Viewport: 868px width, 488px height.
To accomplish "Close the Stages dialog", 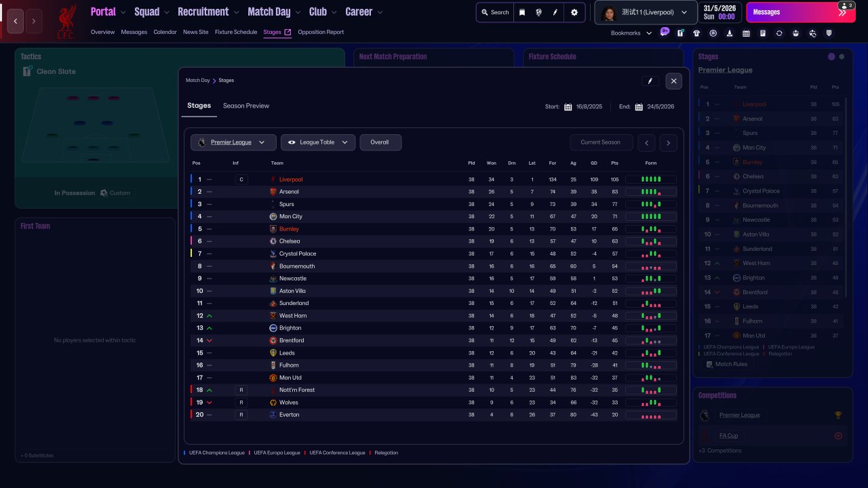I will pyautogui.click(x=673, y=81).
